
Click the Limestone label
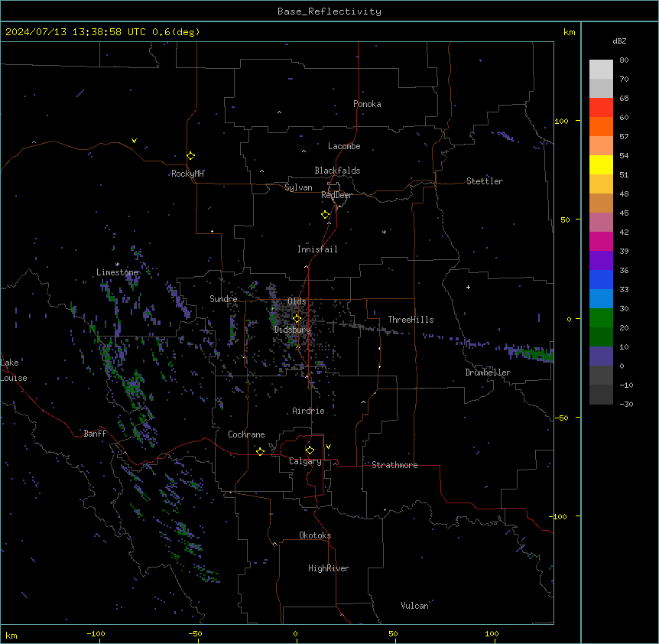coord(117,272)
